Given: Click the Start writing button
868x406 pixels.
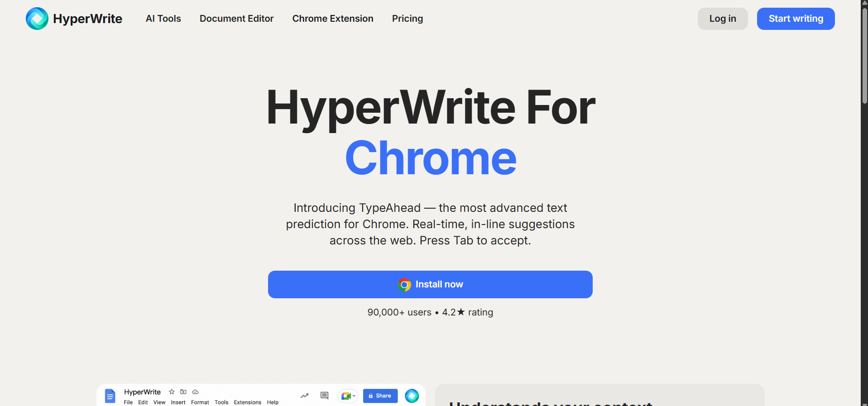Looking at the screenshot, I should coord(796,19).
